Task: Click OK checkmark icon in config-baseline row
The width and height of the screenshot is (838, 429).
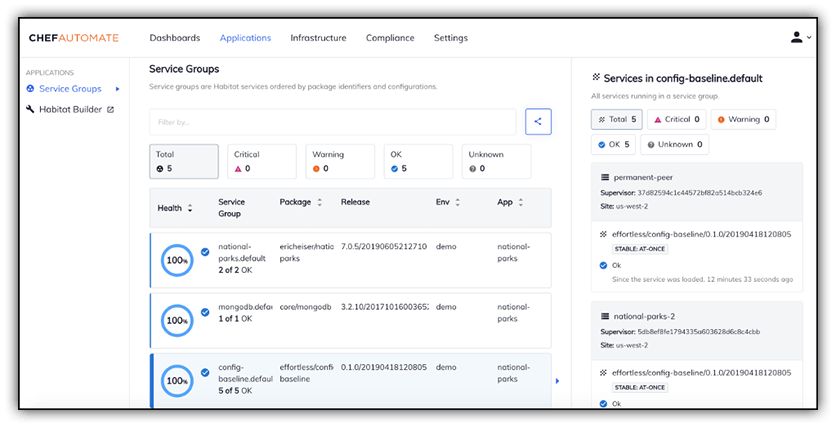Action: click(x=205, y=373)
